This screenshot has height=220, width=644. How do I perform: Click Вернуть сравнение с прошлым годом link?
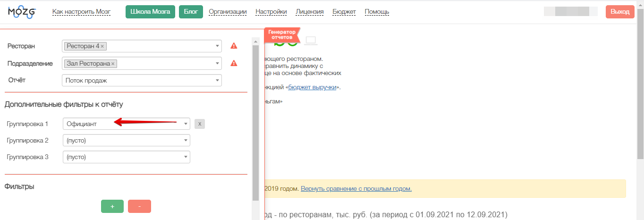(x=356, y=189)
